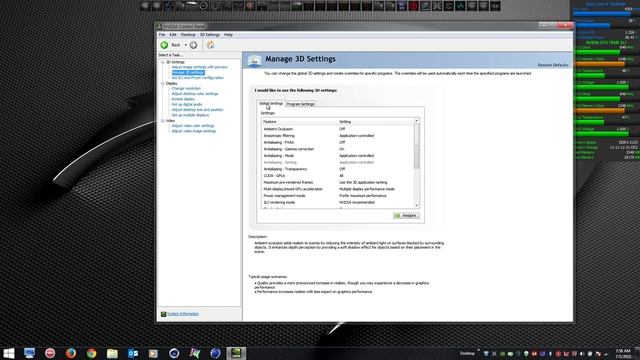Open the 3D Settings menu
640x360 pixels.
pos(210,35)
